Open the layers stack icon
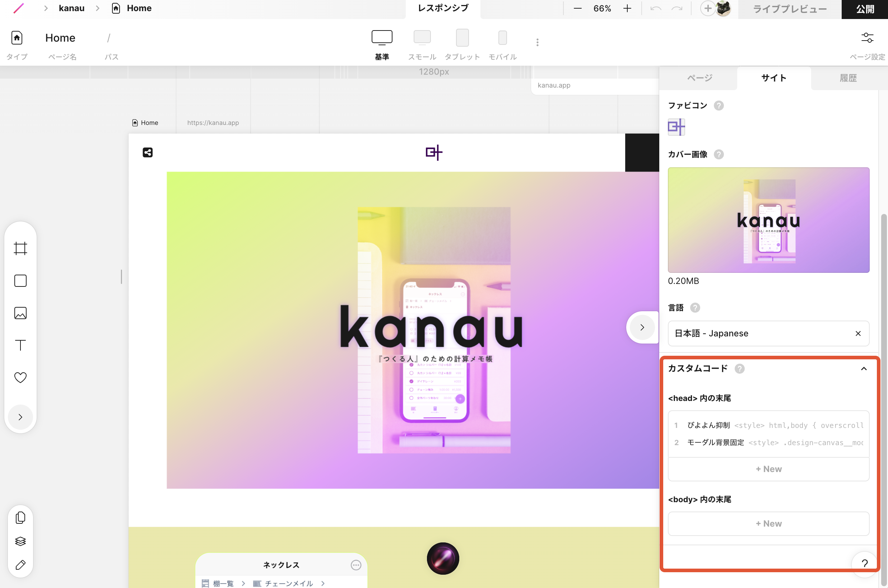The height and width of the screenshot is (588, 888). [x=20, y=541]
